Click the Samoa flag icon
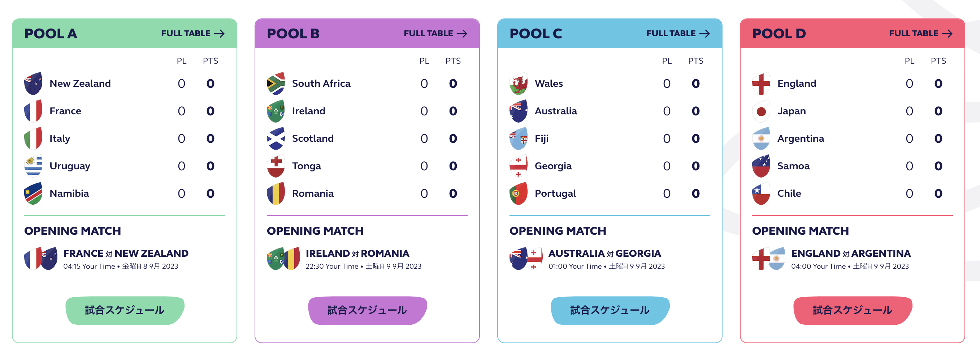The image size is (980, 358). (761, 166)
